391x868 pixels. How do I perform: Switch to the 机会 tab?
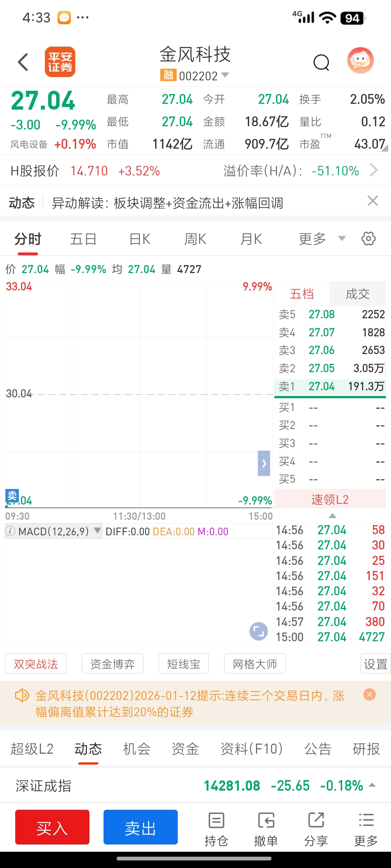pyautogui.click(x=137, y=749)
